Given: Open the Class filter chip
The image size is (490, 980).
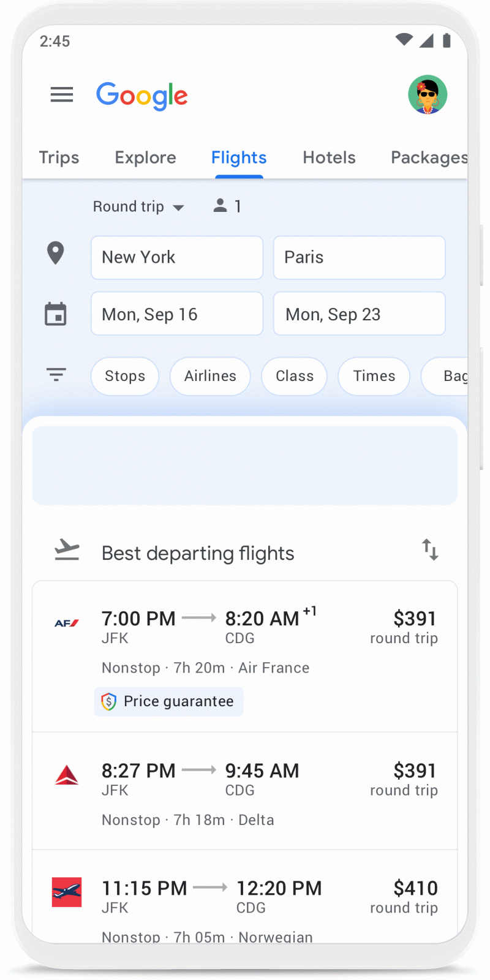Looking at the screenshot, I should click(294, 376).
